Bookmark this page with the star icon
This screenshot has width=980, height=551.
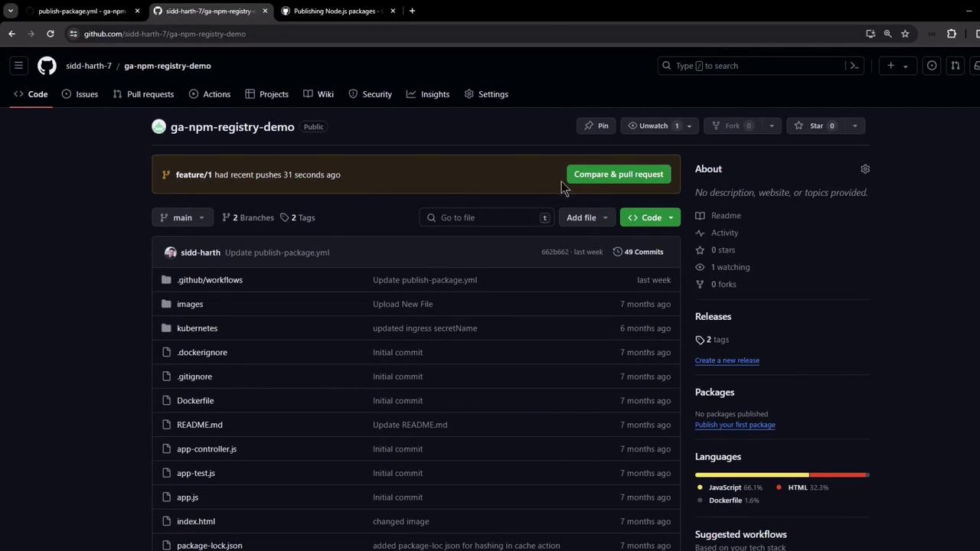905,34
